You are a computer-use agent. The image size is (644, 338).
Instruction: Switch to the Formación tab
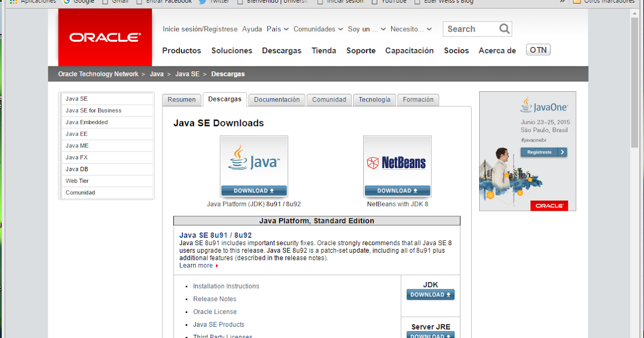coord(418,100)
